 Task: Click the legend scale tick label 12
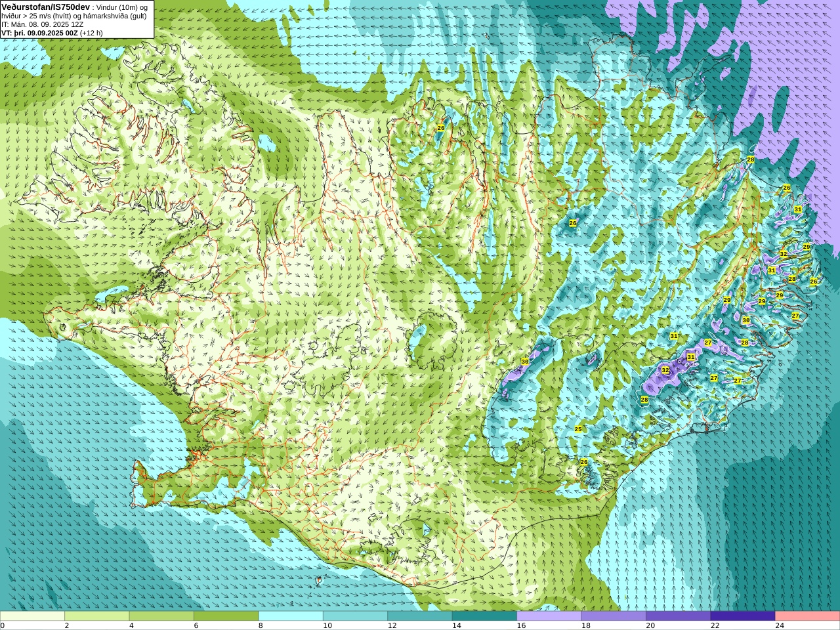[x=392, y=625]
